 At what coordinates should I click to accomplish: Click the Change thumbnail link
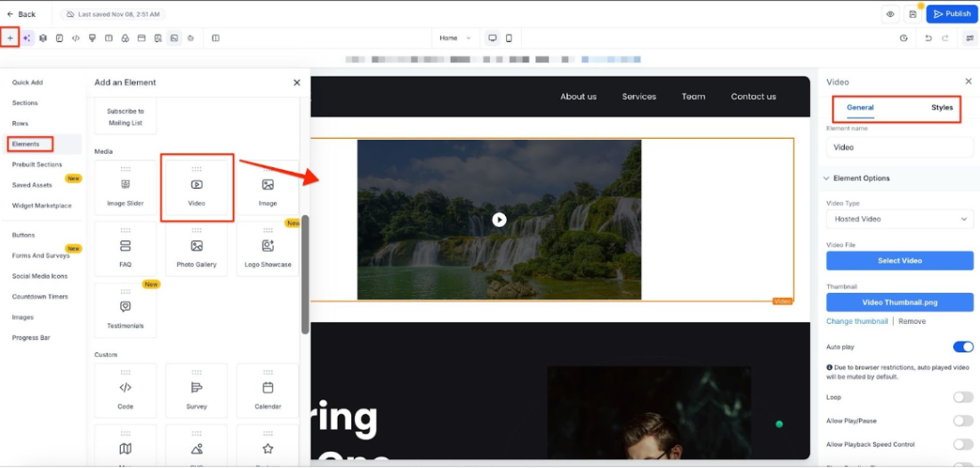(856, 321)
